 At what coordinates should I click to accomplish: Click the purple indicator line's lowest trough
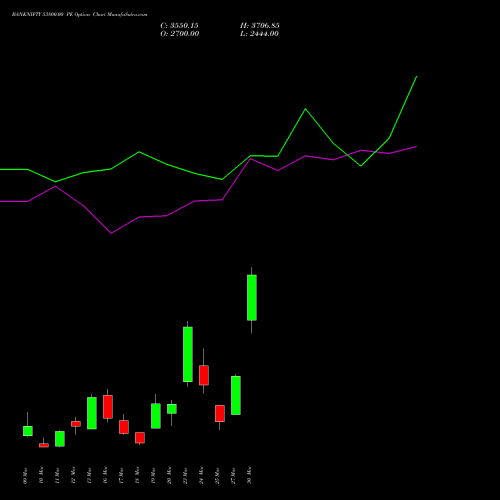(x=111, y=233)
